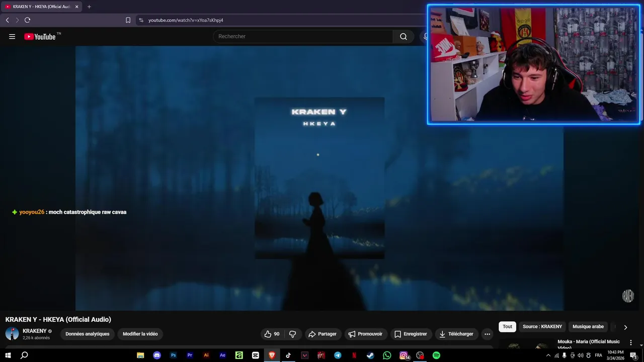The height and width of the screenshot is (362, 644).
Task: Like the video with the thumbs-up button
Action: (x=272, y=334)
